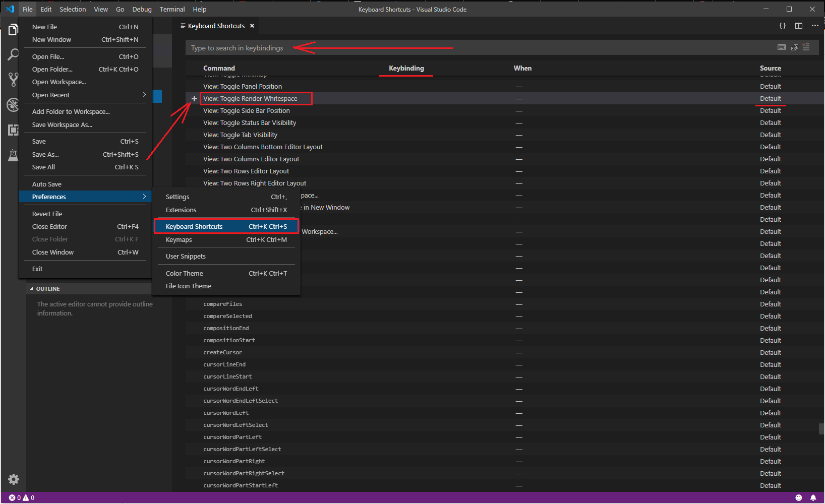
Task: Choose Close Editor from the File menu
Action: tap(85, 227)
